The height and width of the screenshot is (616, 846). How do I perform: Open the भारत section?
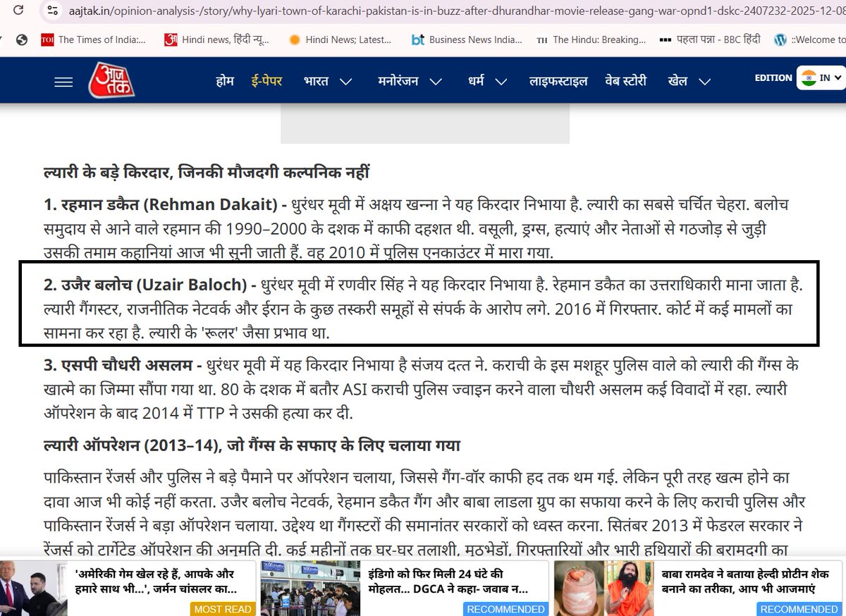point(316,81)
